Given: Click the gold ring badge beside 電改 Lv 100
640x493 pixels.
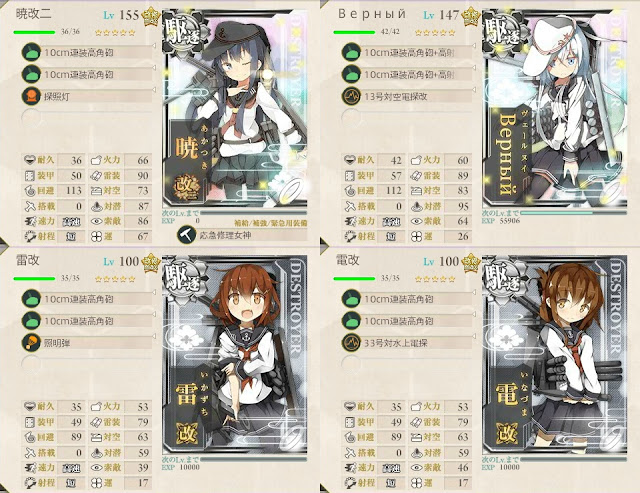Looking at the screenshot, I should coord(471,262).
